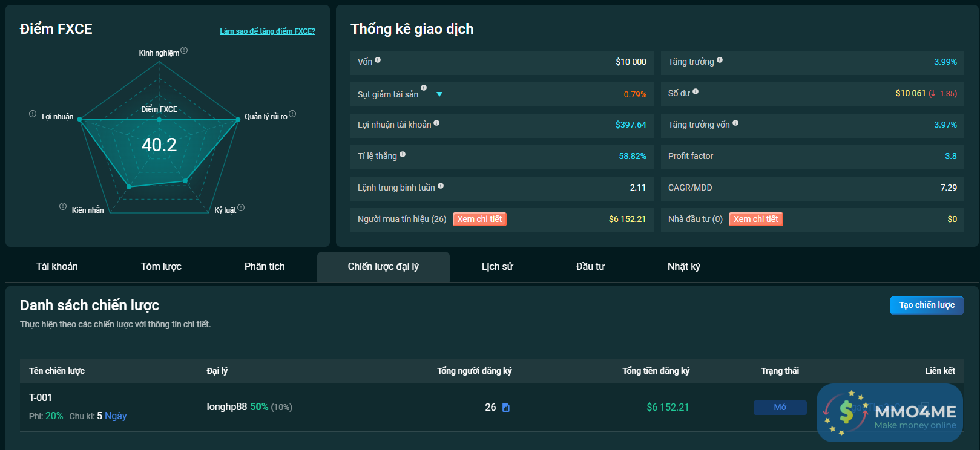This screenshot has height=450, width=980.
Task: Click the Mở status badge for T-001
Action: 780,408
